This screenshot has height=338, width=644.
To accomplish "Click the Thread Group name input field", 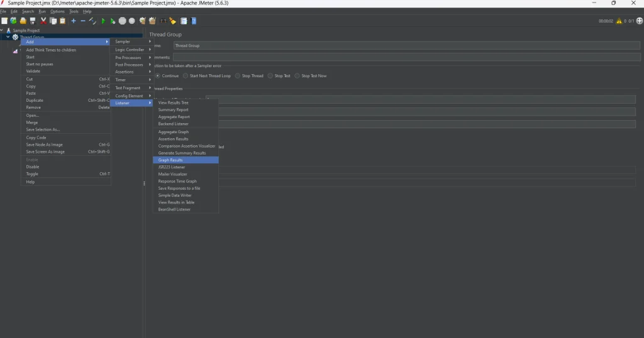I will click(406, 45).
